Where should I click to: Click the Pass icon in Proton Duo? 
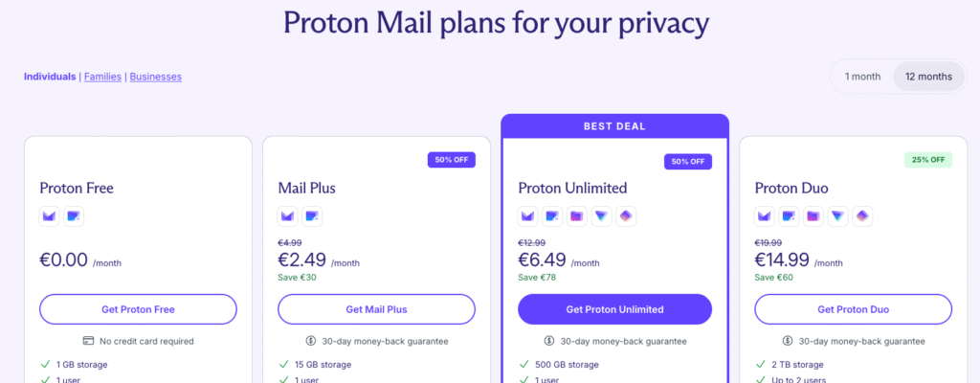tap(863, 216)
